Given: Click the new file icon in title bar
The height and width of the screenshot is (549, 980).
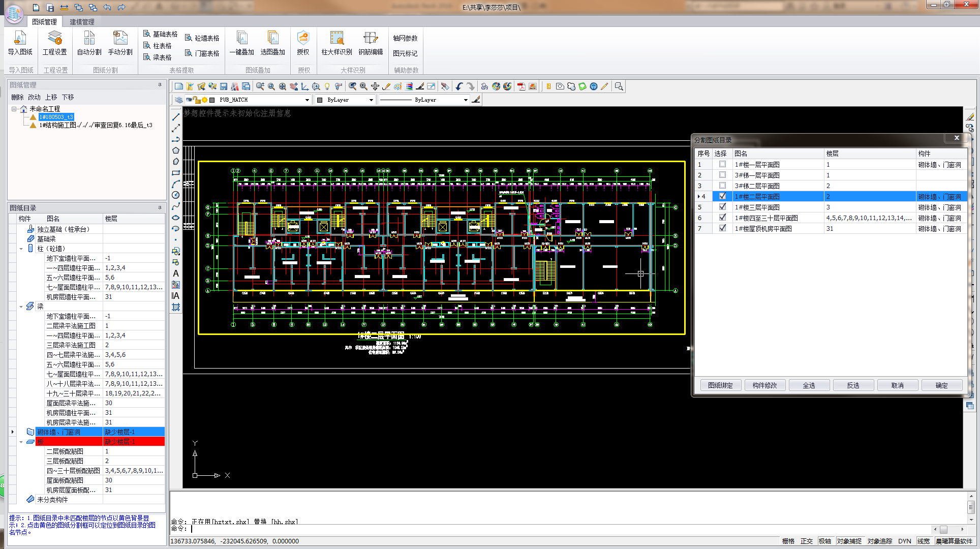Looking at the screenshot, I should click(x=36, y=7).
